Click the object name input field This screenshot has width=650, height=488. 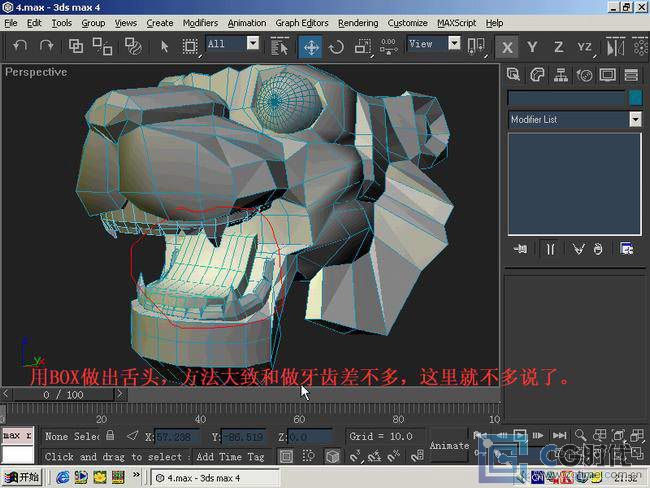[567, 98]
